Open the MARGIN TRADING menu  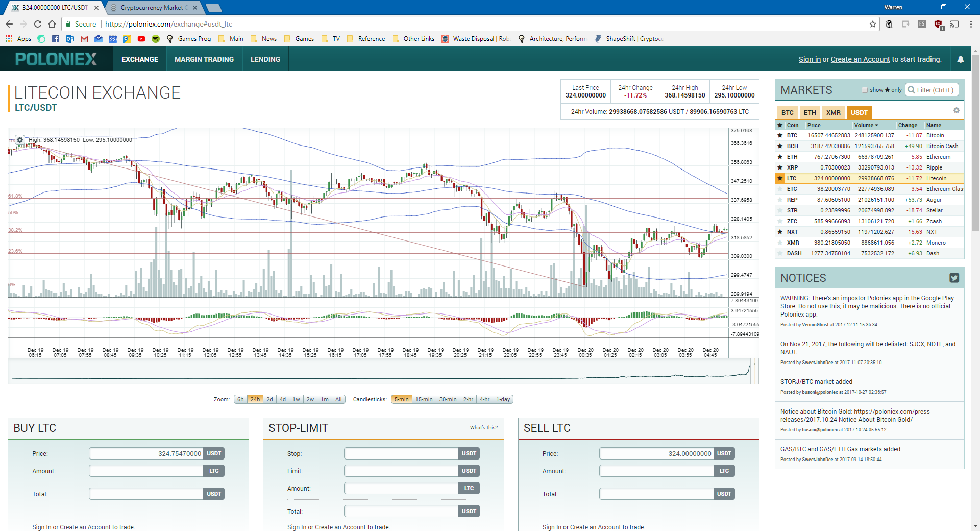coord(204,59)
